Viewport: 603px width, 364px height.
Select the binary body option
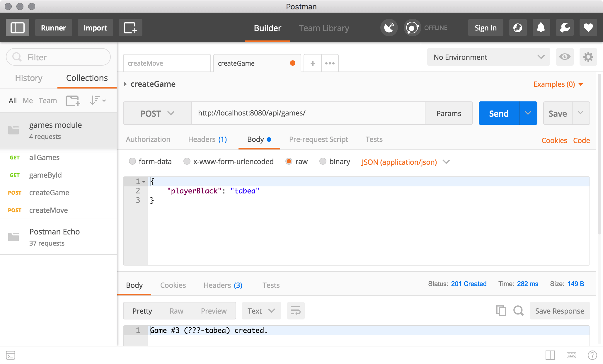pos(323,161)
